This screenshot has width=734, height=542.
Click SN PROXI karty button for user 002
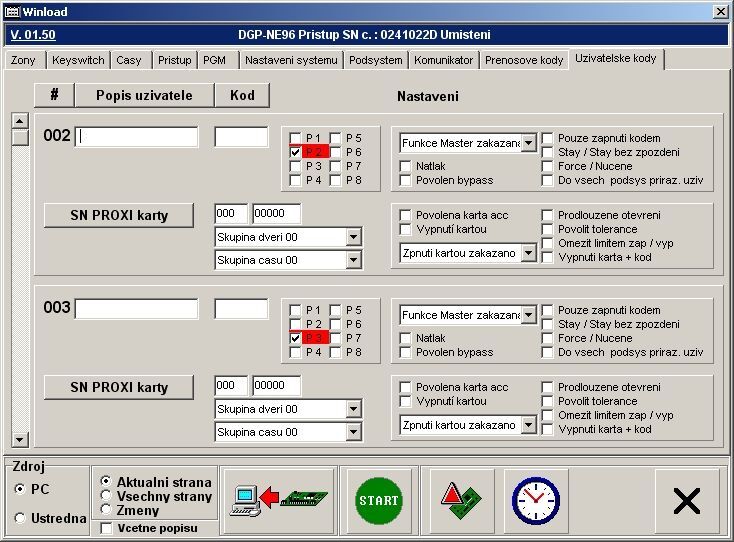(x=119, y=215)
